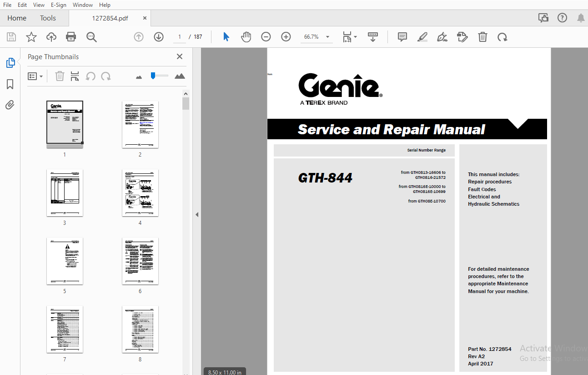Expand the fit page options dropdown arrow
The width and height of the screenshot is (588, 375).
click(x=356, y=37)
